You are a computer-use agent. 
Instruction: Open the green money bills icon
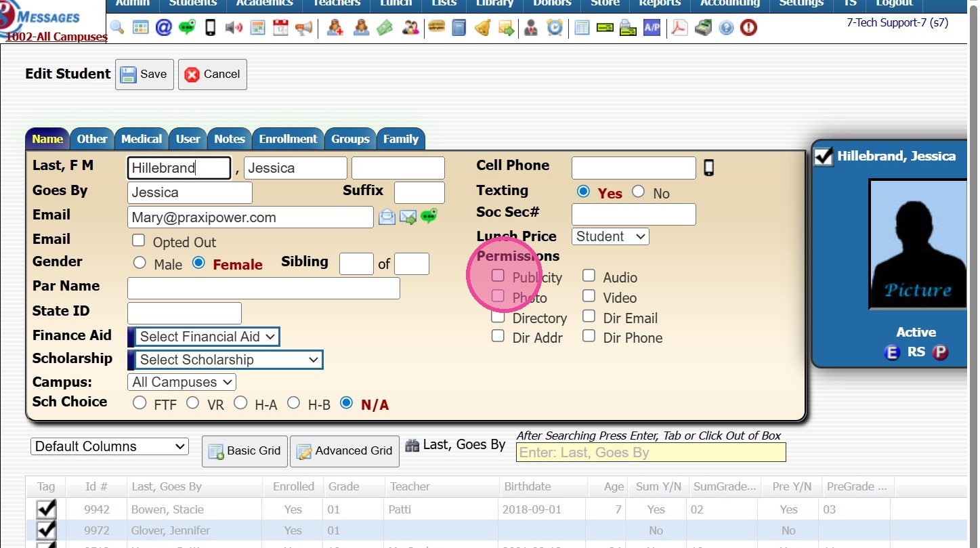[x=385, y=27]
